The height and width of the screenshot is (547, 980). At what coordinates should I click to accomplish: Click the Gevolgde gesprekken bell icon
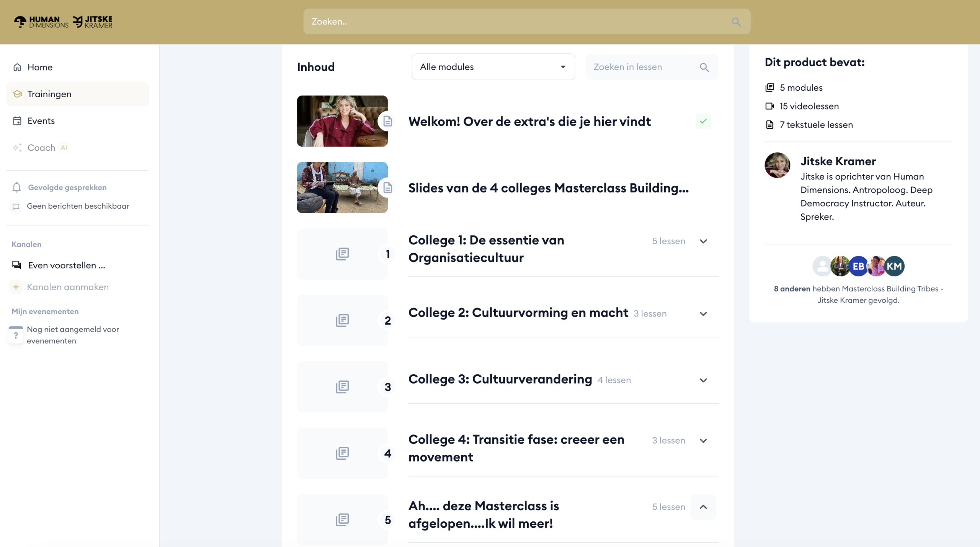click(x=16, y=187)
